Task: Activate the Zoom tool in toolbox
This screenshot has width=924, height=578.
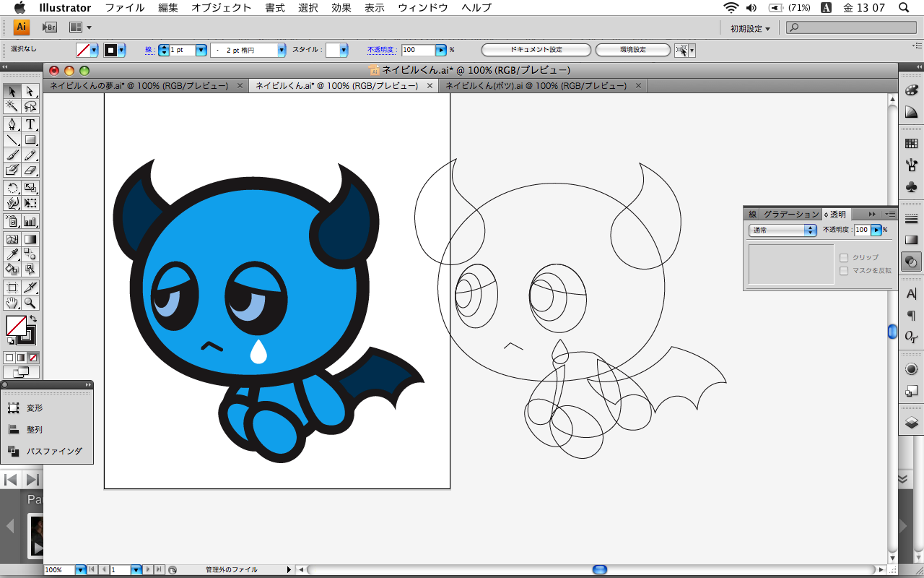Action: (x=30, y=303)
